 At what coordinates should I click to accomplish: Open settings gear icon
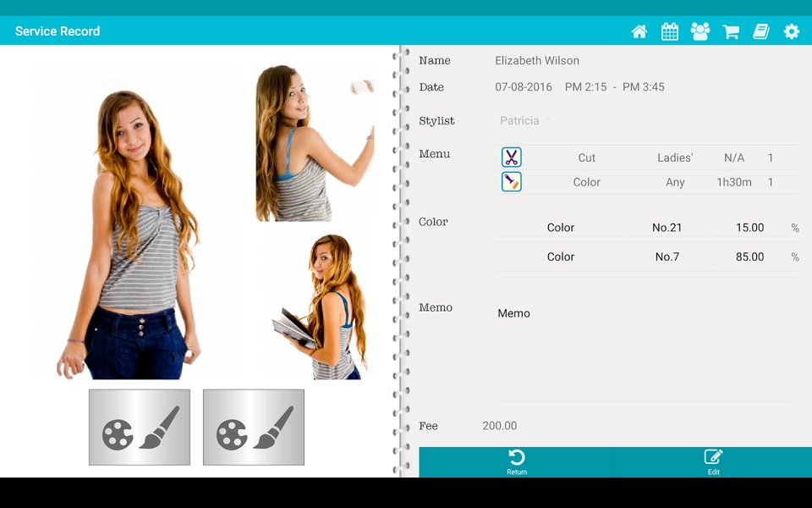click(x=792, y=31)
